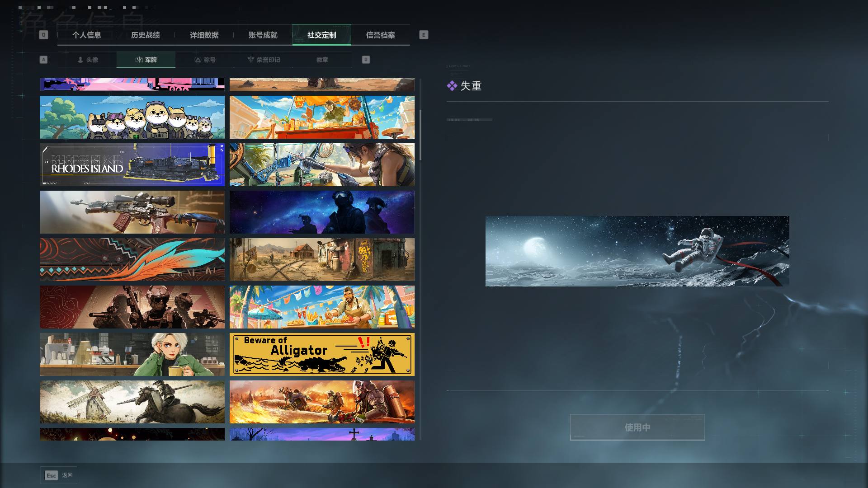Click the Q previous-tab key icon
The height and width of the screenshot is (488, 868).
[43, 35]
